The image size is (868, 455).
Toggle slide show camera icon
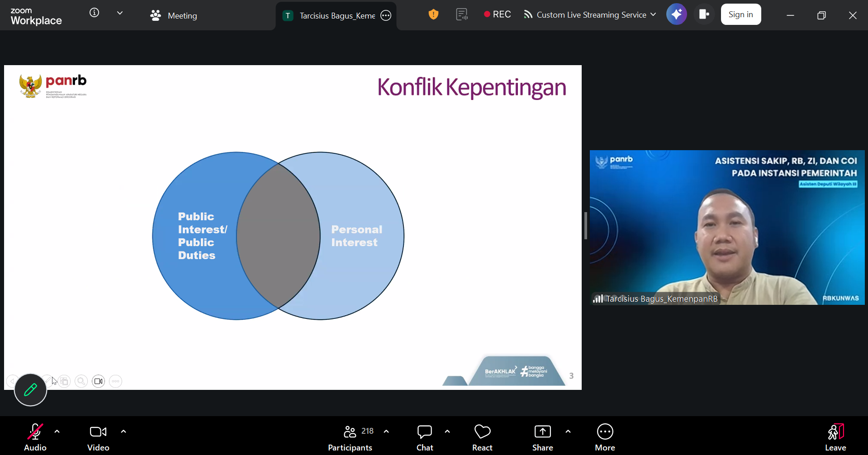[99, 381]
